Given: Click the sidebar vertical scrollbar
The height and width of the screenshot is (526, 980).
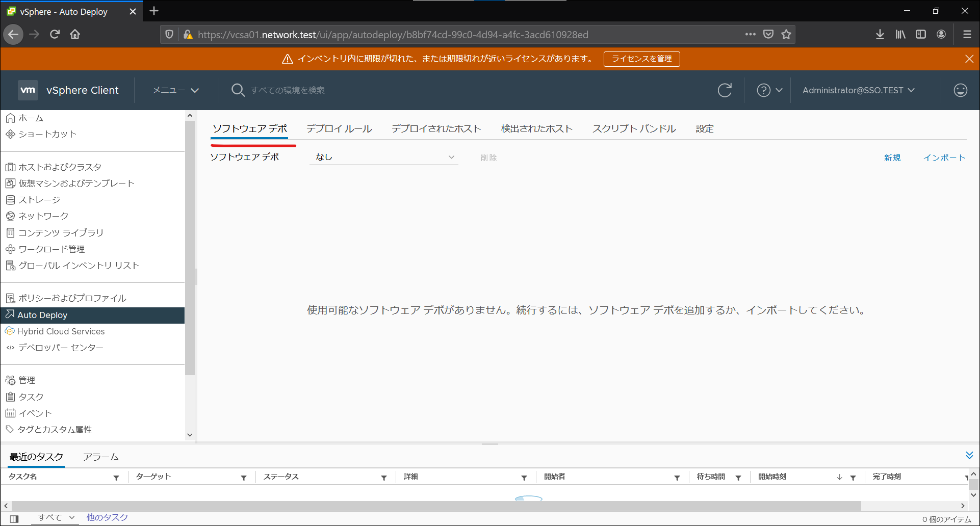Looking at the screenshot, I should pyautogui.click(x=190, y=247).
